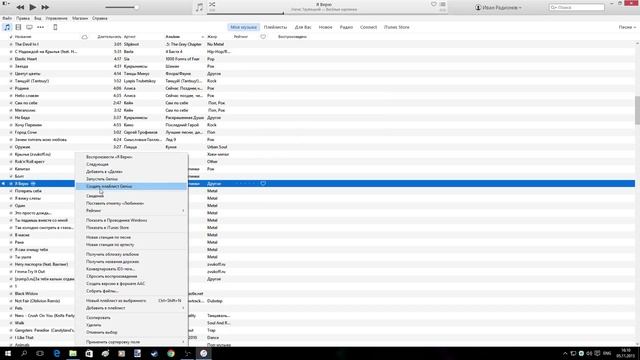Switch to the Для Вас tab
The height and width of the screenshot is (360, 640).
(303, 27)
